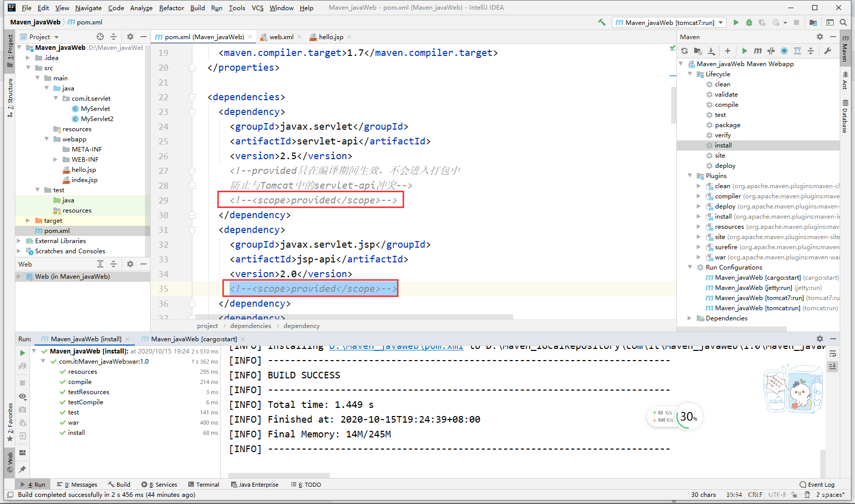Screen dimensions: 855x504
Task: Click UTF-8 encoding in status bar
Action: (777, 495)
